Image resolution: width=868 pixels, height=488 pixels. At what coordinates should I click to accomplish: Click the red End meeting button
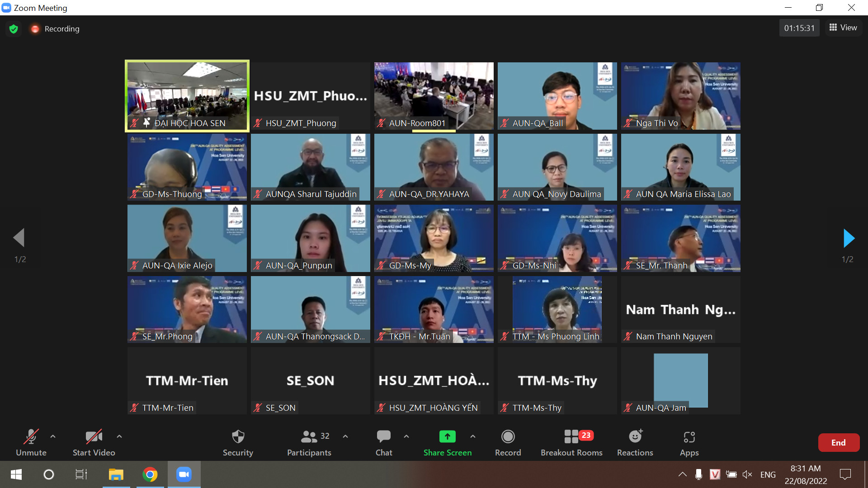tap(838, 443)
